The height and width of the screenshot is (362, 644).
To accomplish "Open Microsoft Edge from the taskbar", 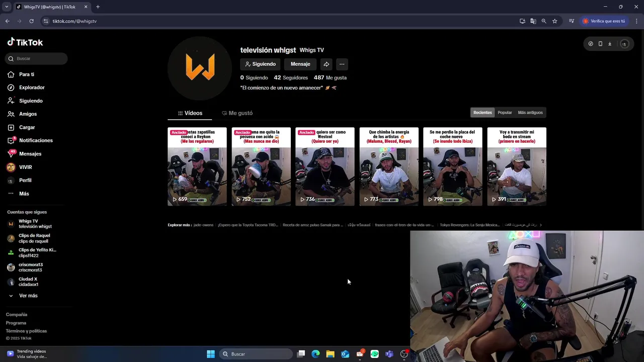I will 315,354.
